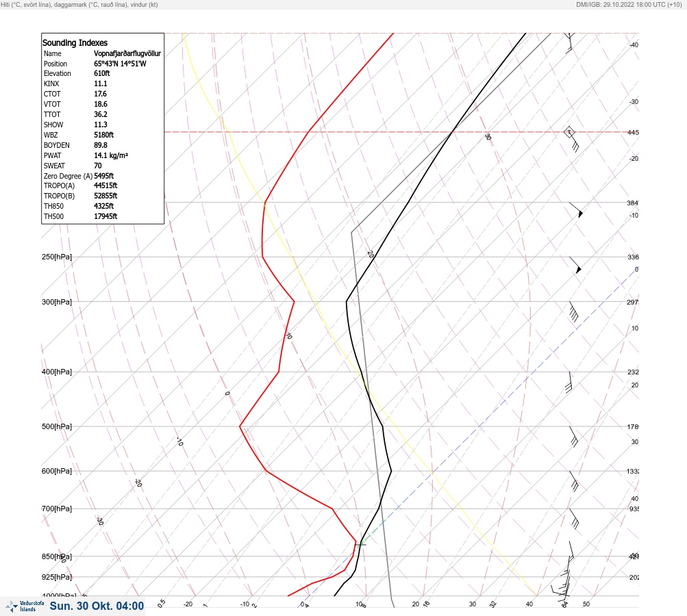Screen dimensions: 687x616
Task: Click the black temperature curve at 600 hPa
Action: pyautogui.click(x=391, y=471)
